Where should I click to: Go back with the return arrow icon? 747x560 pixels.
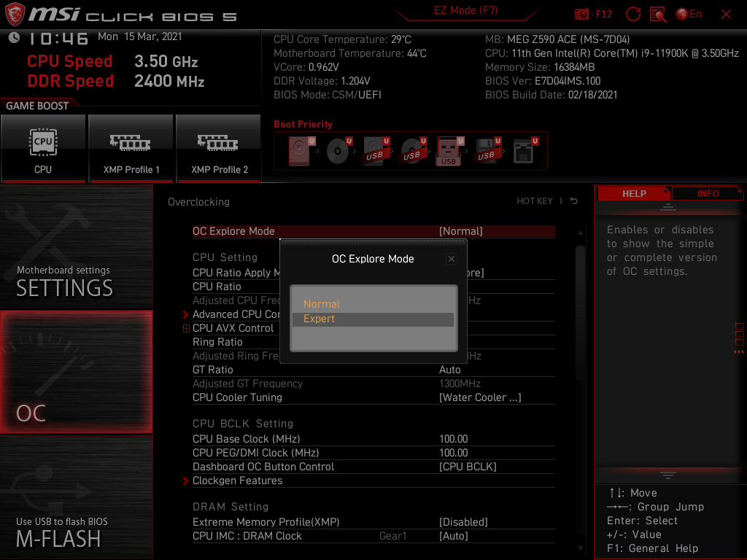(573, 201)
